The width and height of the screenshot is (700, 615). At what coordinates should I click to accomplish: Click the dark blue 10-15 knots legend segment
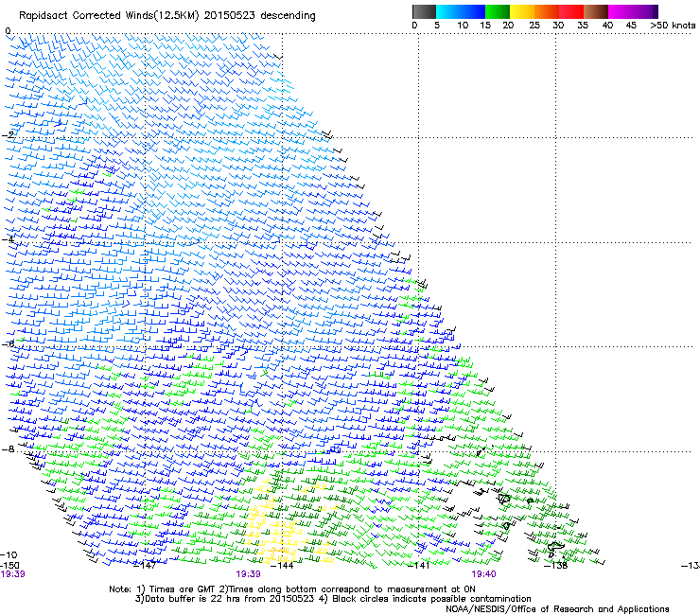pyautogui.click(x=473, y=11)
